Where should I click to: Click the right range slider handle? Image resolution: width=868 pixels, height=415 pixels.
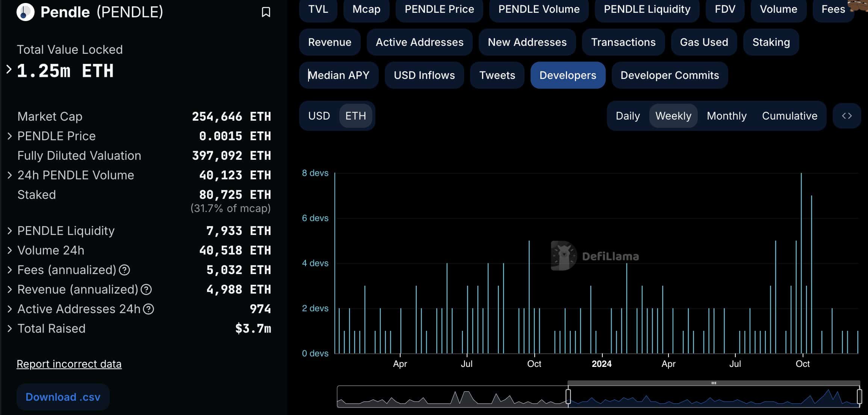click(859, 397)
